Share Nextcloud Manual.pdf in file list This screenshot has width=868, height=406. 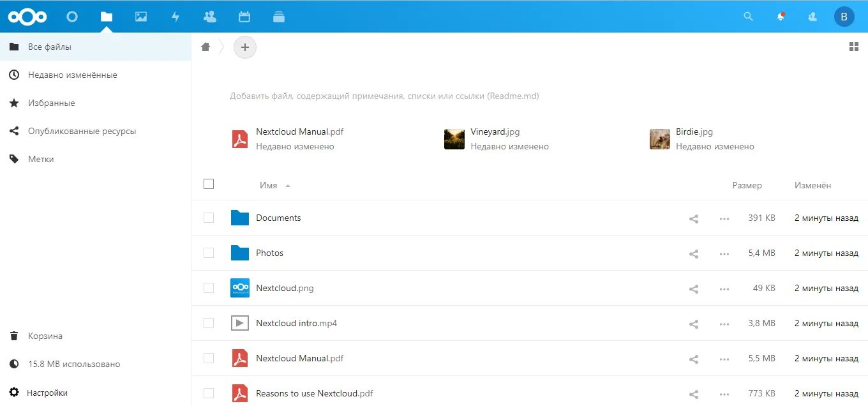click(694, 359)
